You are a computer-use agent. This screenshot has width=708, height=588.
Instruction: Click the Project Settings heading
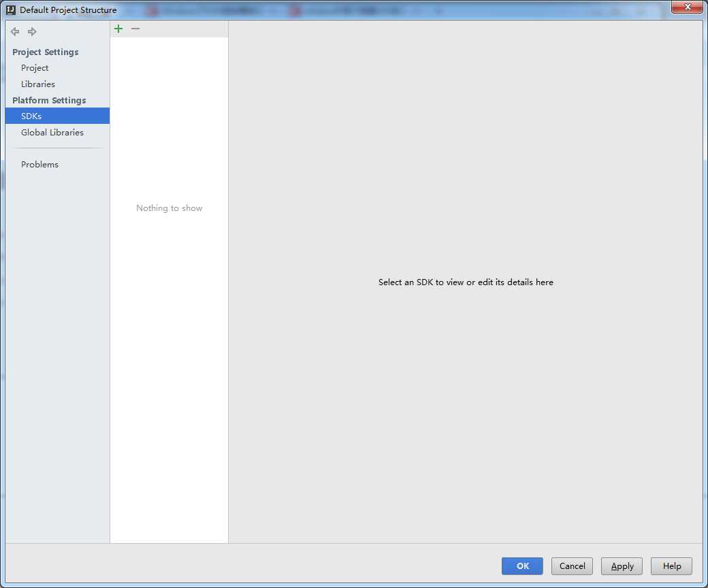tap(45, 52)
